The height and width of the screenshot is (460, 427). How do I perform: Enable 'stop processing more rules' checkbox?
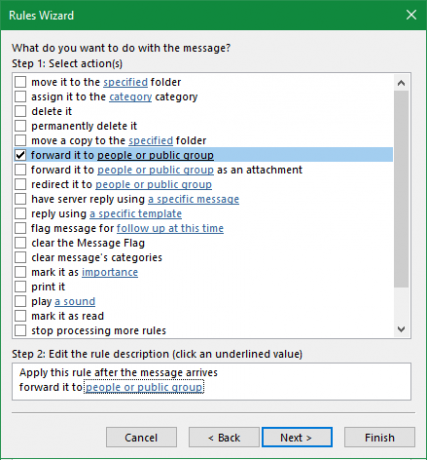(20, 330)
